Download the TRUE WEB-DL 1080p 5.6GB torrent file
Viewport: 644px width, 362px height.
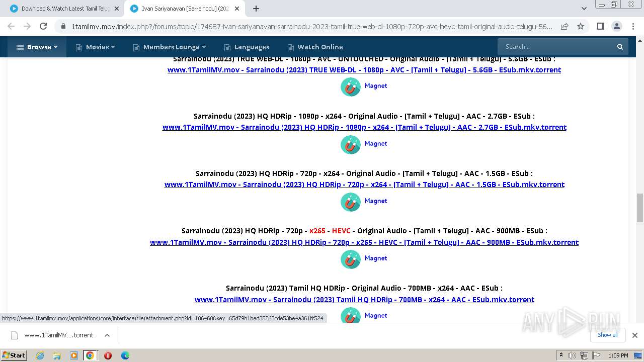364,70
